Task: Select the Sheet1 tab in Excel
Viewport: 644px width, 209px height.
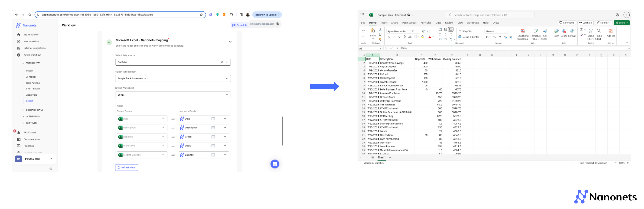Action: 382,158
